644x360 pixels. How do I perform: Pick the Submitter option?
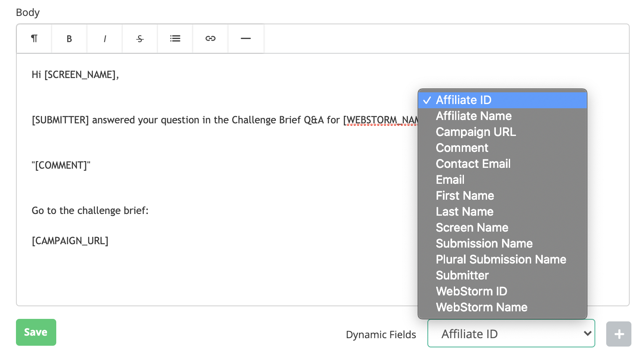(503, 275)
